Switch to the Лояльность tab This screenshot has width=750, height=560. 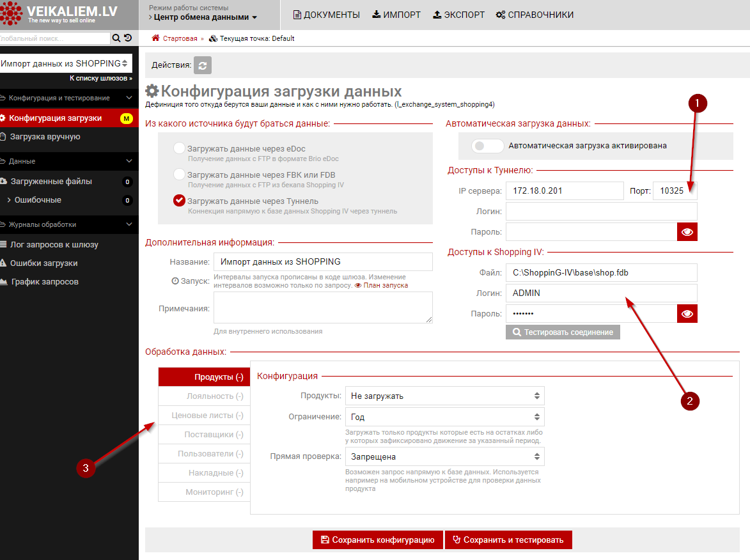pyautogui.click(x=205, y=396)
